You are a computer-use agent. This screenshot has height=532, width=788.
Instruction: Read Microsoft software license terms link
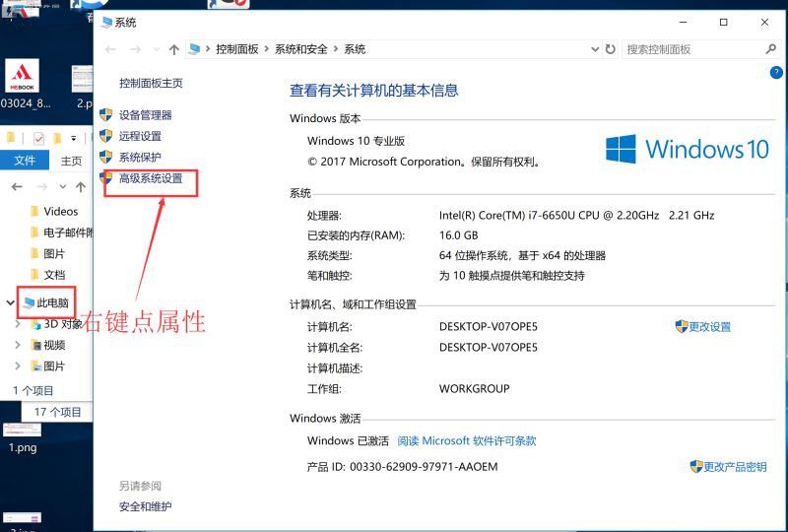[466, 441]
